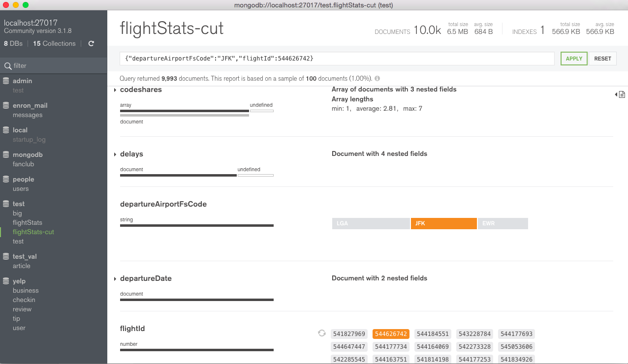628x364 pixels.
Task: Refresh the flightId sample values
Action: pos(322,333)
